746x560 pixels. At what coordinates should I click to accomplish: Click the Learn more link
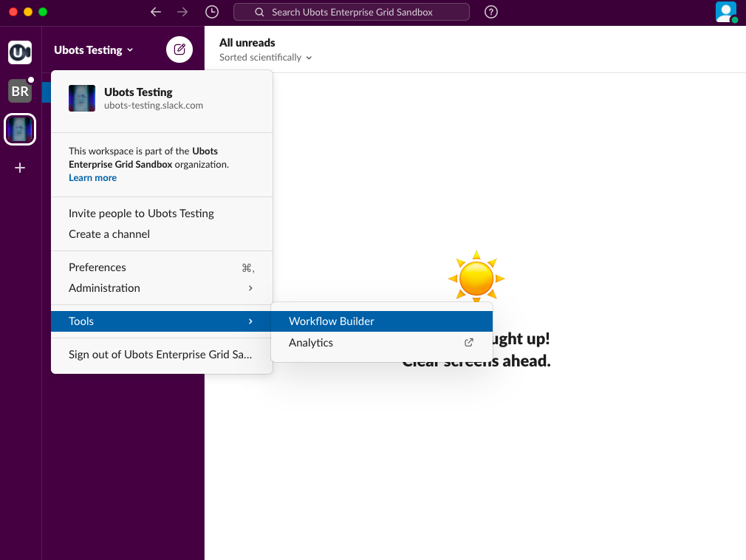(92, 177)
